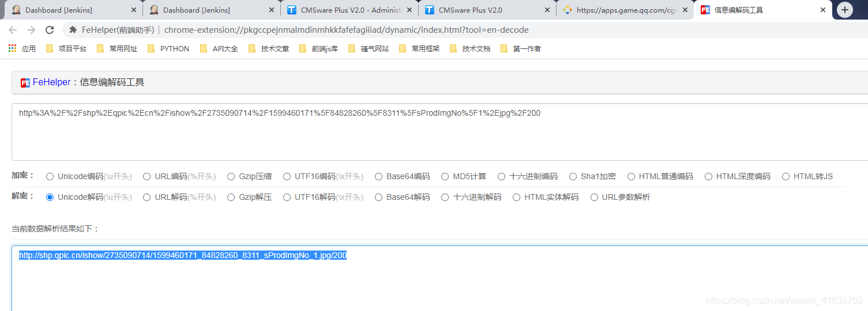The width and height of the screenshot is (868, 311).
Task: Click the FeHelper extension puzzle icon
Action: [73, 30]
